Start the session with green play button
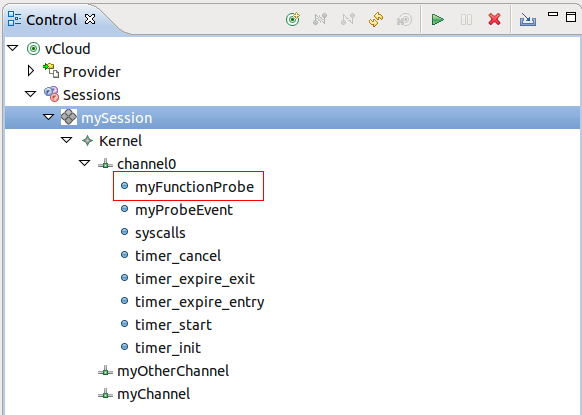Image resolution: width=582 pixels, height=415 pixels. coord(438,19)
